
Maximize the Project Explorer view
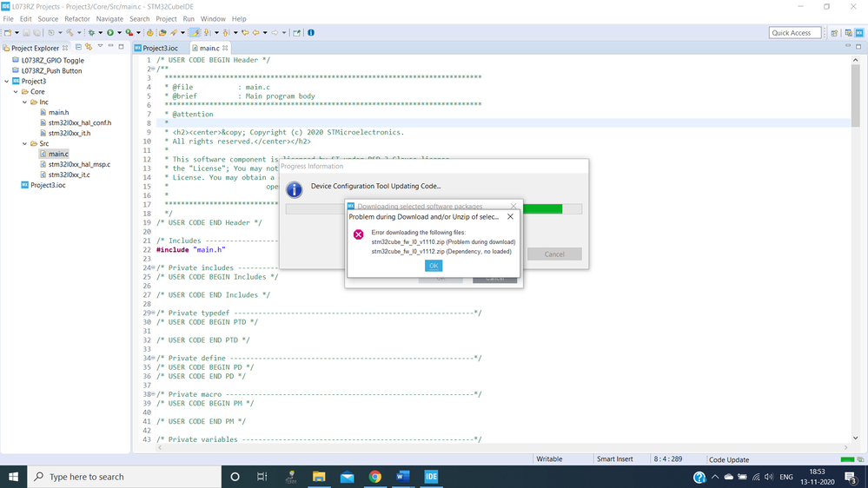click(122, 47)
